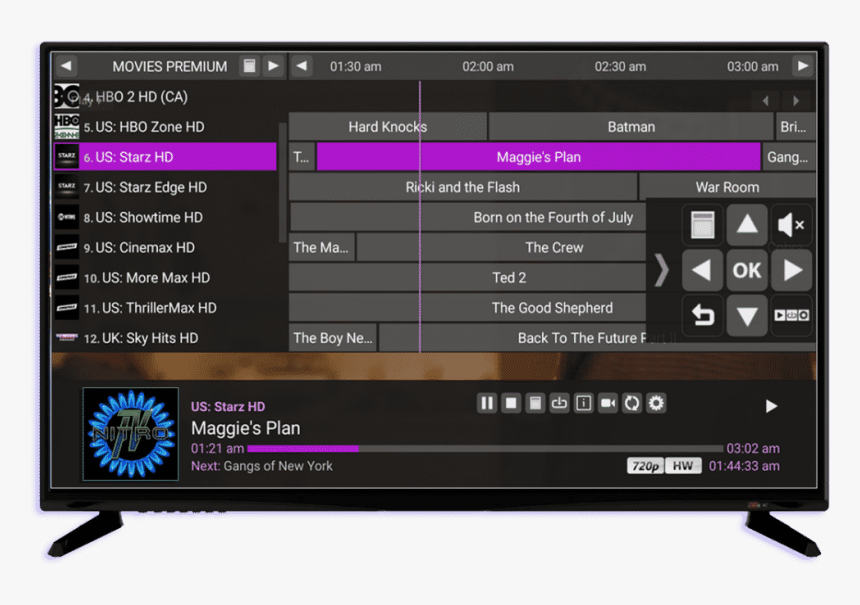Open the EPG guide icon in player bar
The image size is (860, 605).
535,403
